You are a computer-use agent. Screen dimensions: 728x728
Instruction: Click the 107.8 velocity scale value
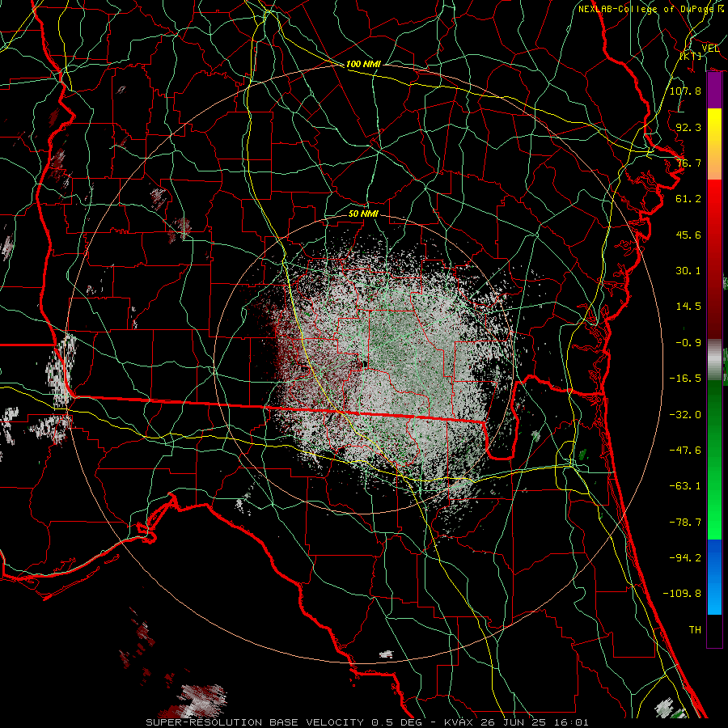pos(685,91)
